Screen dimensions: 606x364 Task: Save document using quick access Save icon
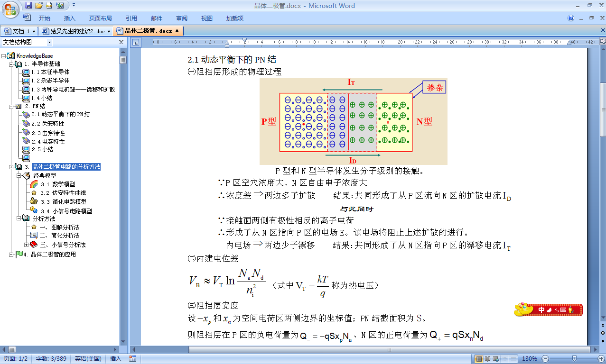pos(28,6)
